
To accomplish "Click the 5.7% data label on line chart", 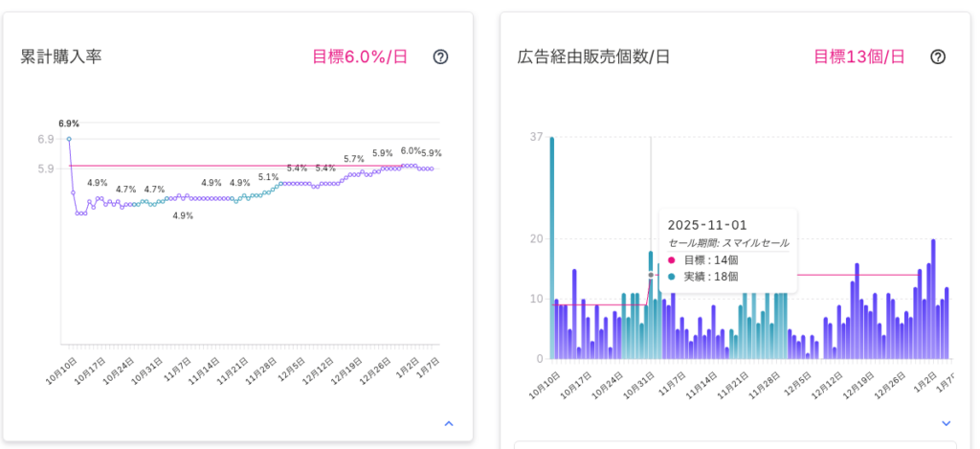I will pos(353,159).
